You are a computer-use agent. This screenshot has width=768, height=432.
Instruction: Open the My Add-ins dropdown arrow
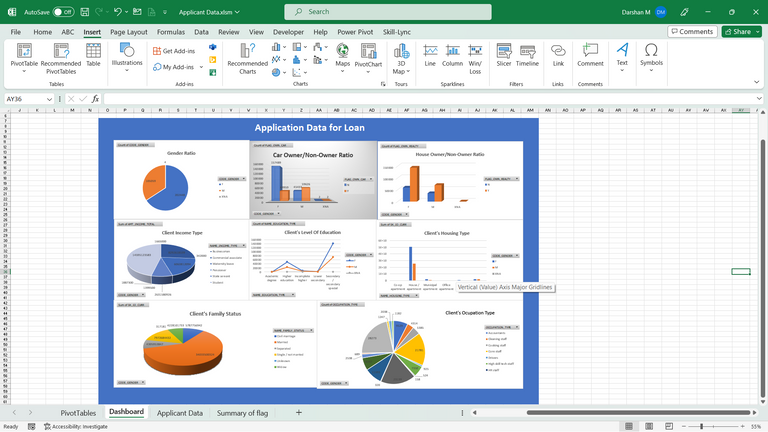[x=201, y=67]
